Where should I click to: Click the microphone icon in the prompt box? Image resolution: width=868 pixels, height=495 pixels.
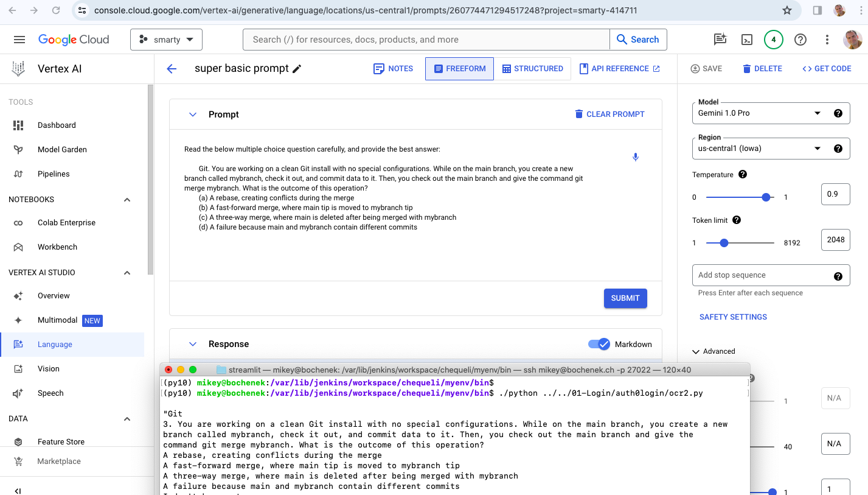(x=635, y=157)
